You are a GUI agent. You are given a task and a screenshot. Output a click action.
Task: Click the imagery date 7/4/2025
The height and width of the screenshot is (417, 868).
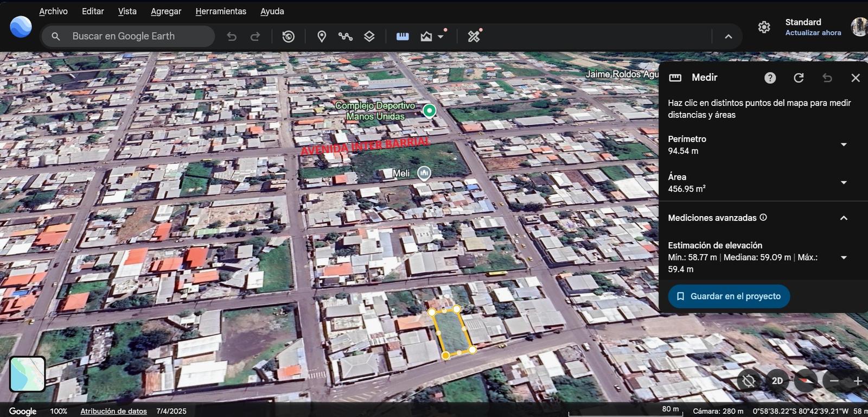[x=171, y=411]
